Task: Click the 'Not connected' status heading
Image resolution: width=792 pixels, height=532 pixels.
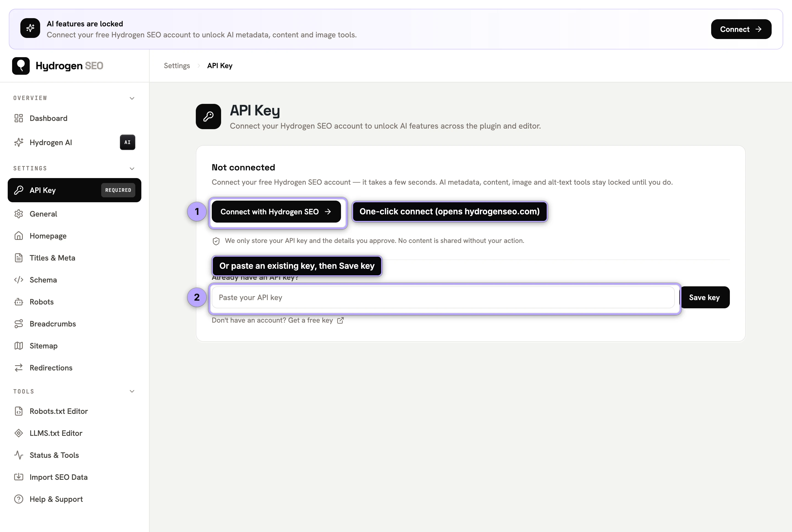Action: (243, 168)
